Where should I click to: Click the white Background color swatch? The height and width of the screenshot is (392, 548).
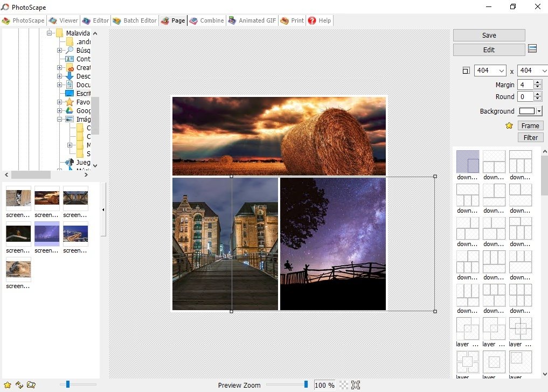pyautogui.click(x=527, y=111)
